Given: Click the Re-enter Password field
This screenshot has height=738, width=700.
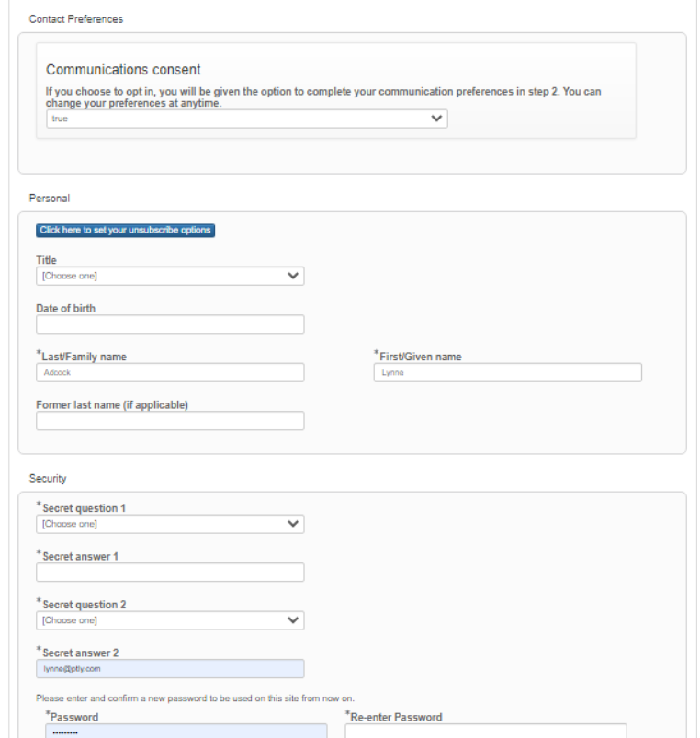Looking at the screenshot, I should (486, 732).
